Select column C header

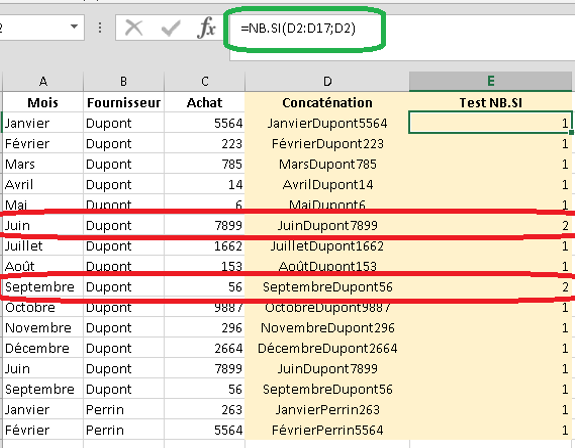coord(204,81)
